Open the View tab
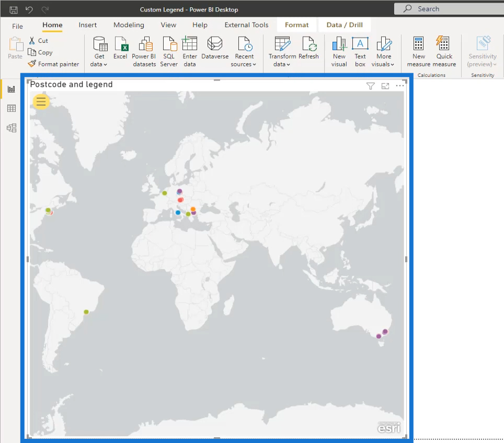 tap(168, 25)
